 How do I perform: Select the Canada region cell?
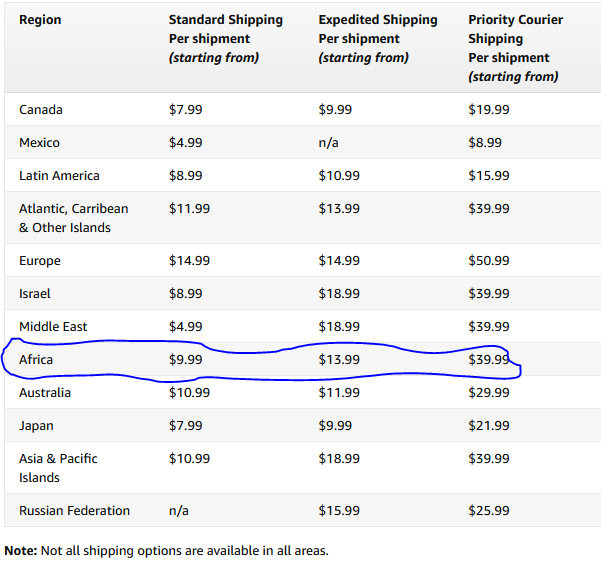coord(41,109)
